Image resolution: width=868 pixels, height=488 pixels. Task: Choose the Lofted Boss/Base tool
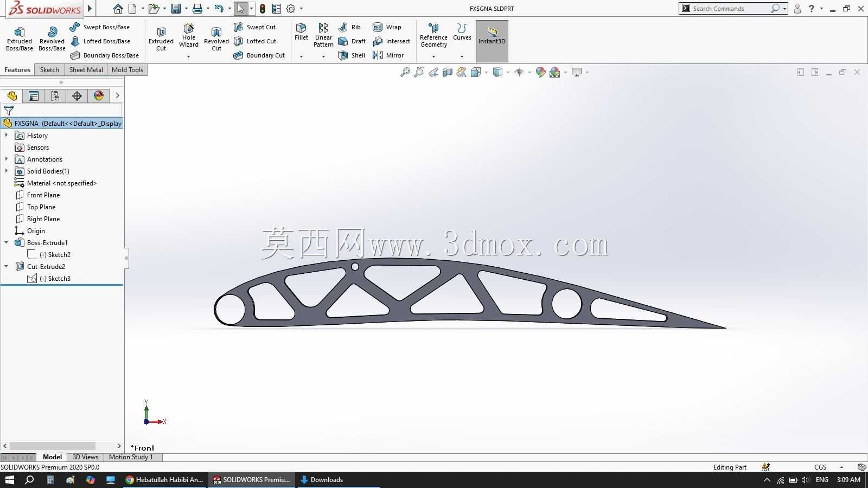point(100,41)
